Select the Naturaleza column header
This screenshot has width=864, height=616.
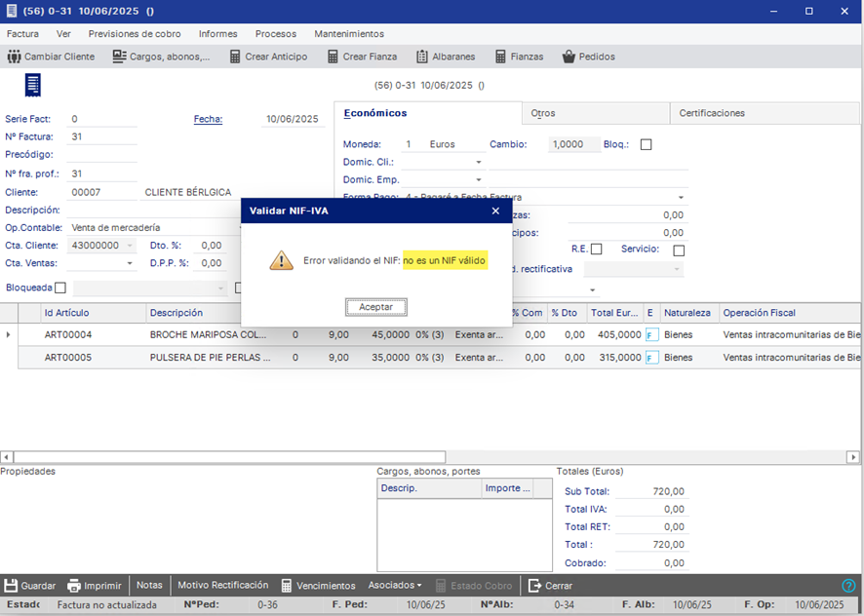[687, 313]
